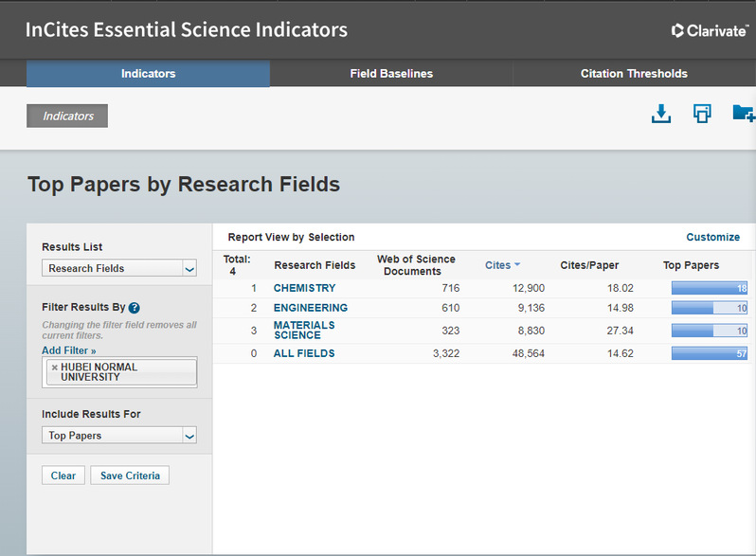Screen dimensions: 756x556
Task: Open the MATERIALS SCIENCE research field
Action: click(304, 330)
